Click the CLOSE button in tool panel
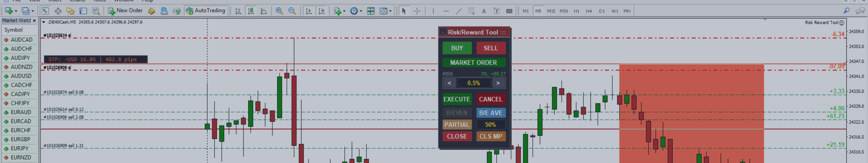Viewport: 868px width, 163px height. tap(457, 136)
